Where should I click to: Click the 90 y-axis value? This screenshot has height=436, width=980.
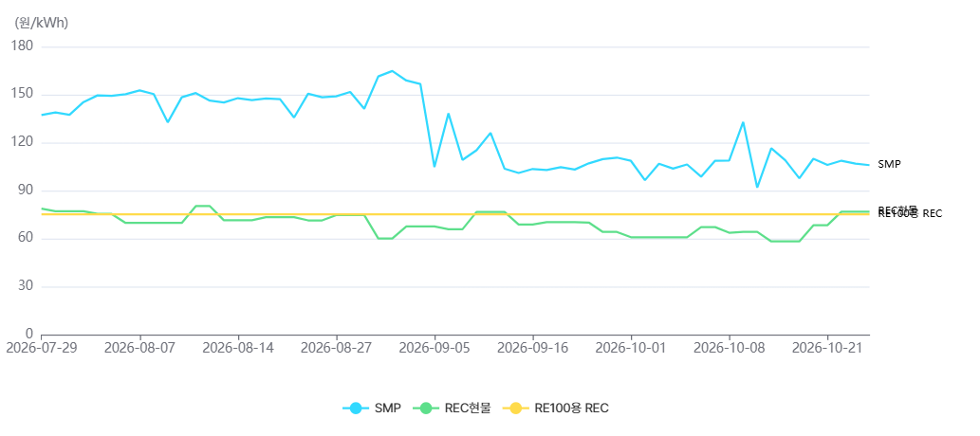click(27, 191)
